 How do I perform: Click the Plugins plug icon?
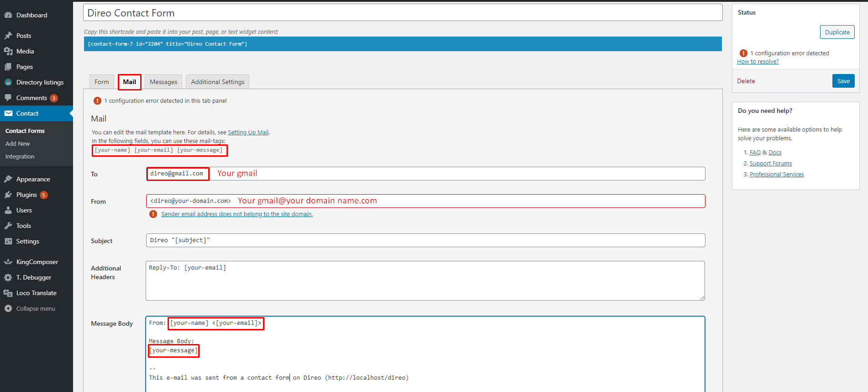pos(8,195)
